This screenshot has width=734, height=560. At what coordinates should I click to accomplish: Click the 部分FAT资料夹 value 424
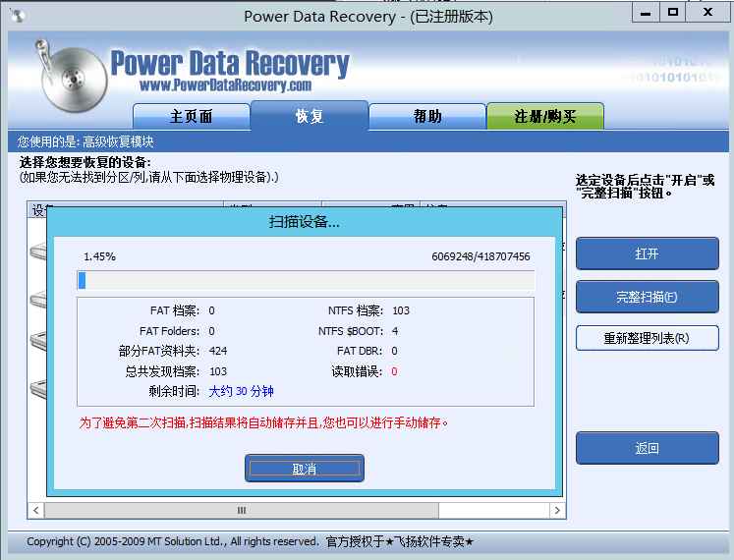tap(218, 351)
